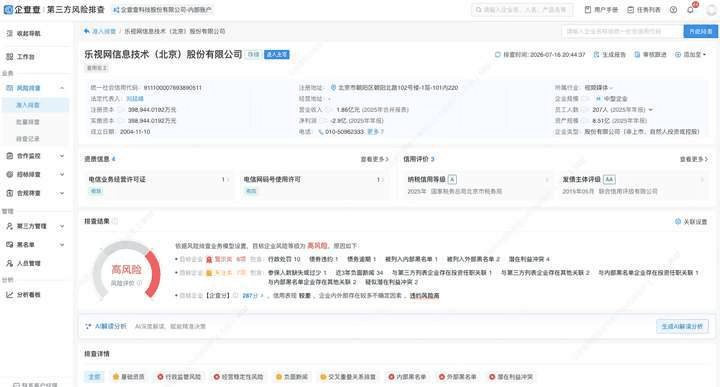
Task: Click the location pin icon beside 注册地址
Action: 333,87
